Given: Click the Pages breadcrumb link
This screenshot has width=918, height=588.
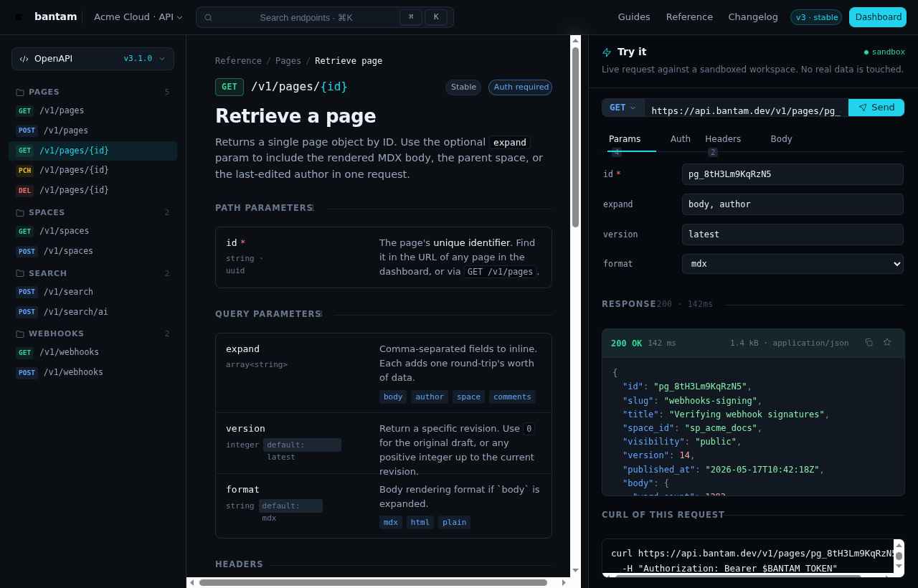Looking at the screenshot, I should click(288, 61).
